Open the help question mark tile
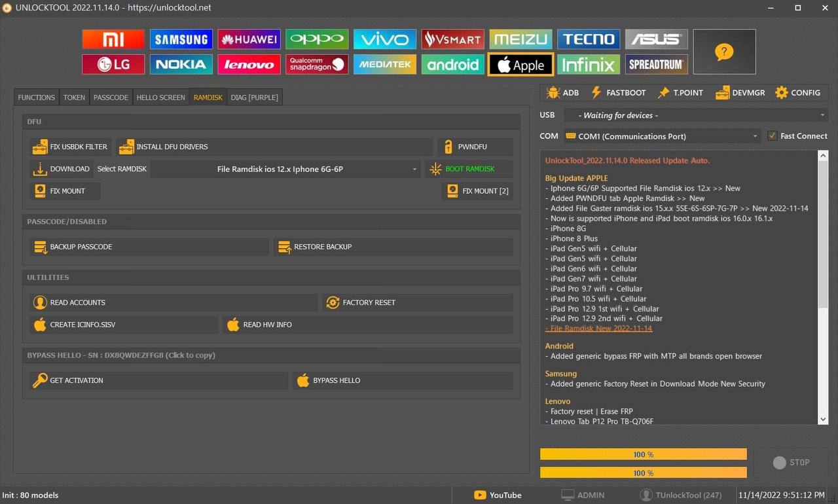The height and width of the screenshot is (504, 838). coord(724,52)
